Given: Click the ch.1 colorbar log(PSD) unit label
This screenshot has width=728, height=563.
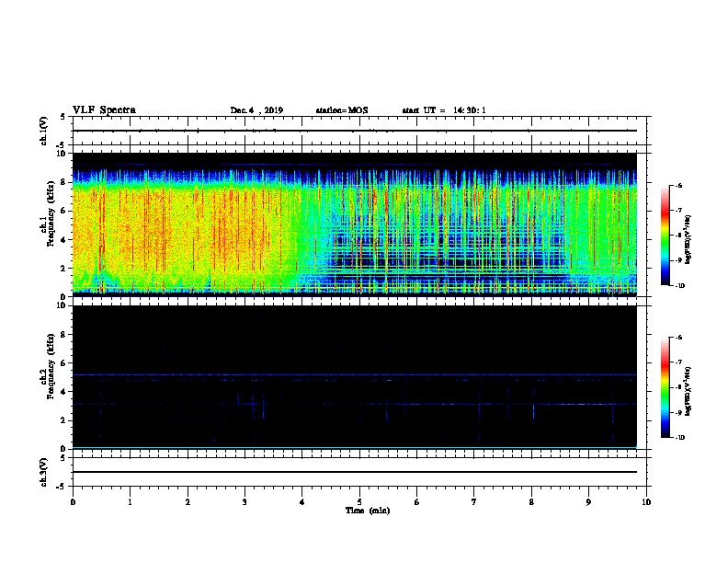Looking at the screenshot, I should 688,239.
